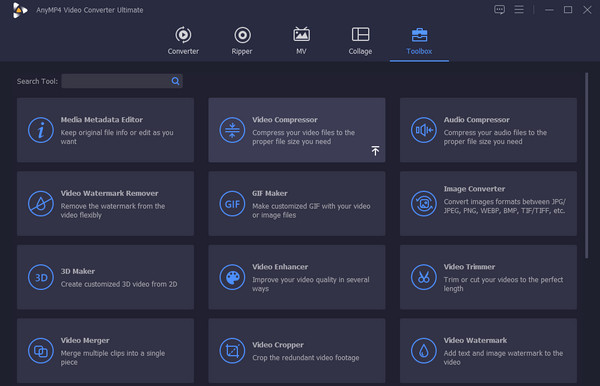Click the 'Video Watermark' title text
The width and height of the screenshot is (600, 386).
coord(475,340)
